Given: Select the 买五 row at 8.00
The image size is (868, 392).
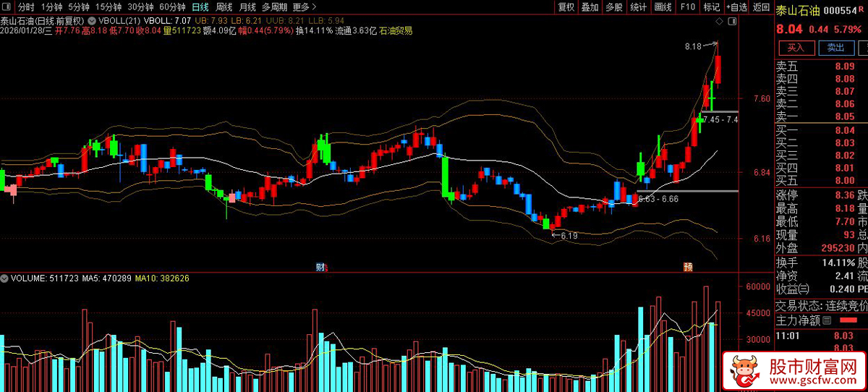Looking at the screenshot, I should 821,180.
